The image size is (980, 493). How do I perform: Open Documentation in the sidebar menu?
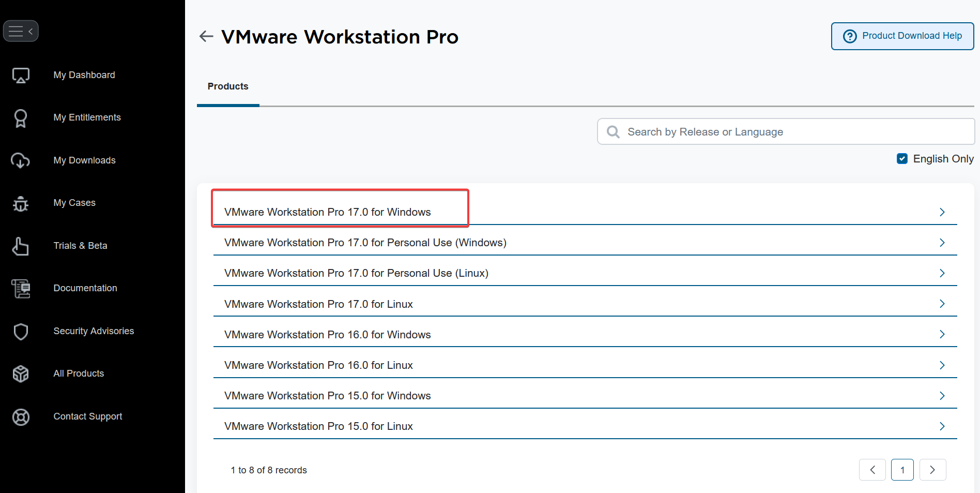(x=85, y=288)
